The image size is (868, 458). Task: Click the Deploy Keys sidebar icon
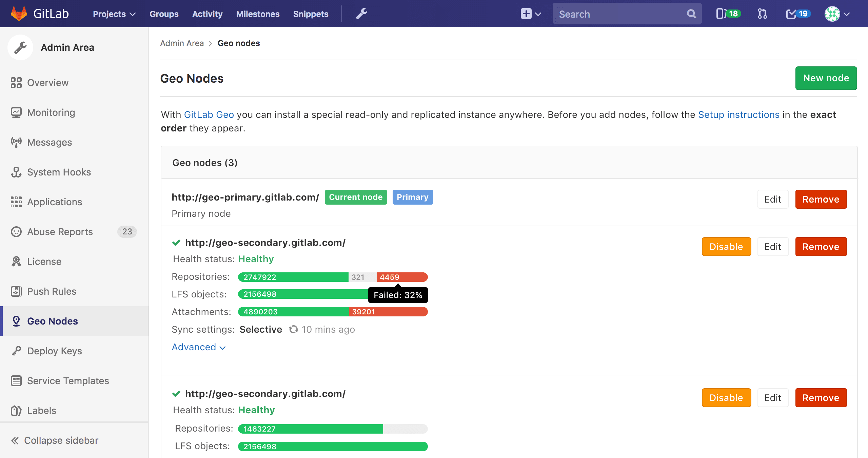17,351
